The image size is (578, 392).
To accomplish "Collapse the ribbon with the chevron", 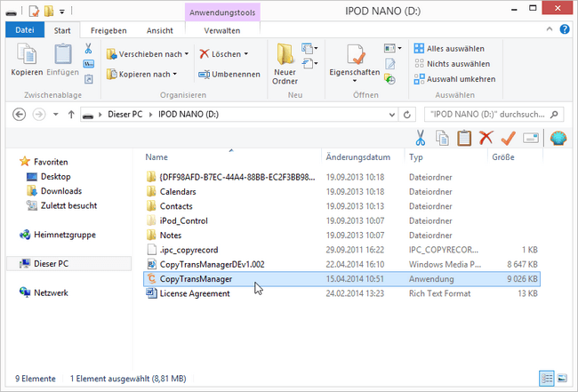I will tap(550, 29).
